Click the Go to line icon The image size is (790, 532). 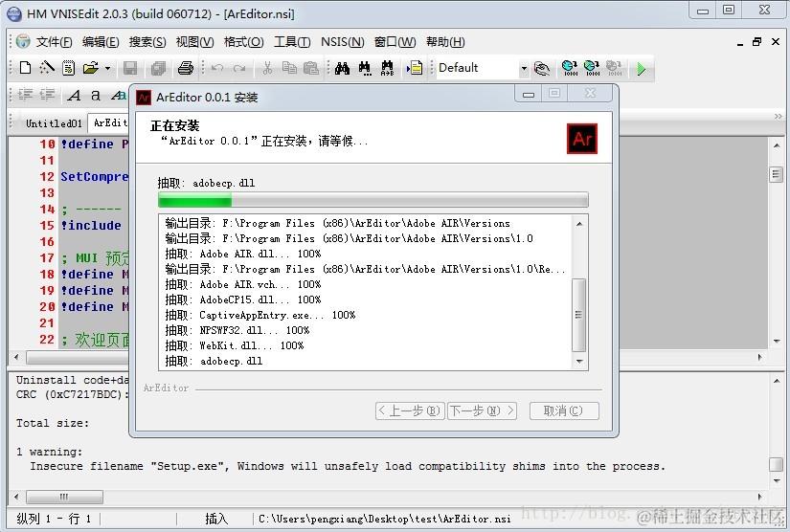point(415,68)
